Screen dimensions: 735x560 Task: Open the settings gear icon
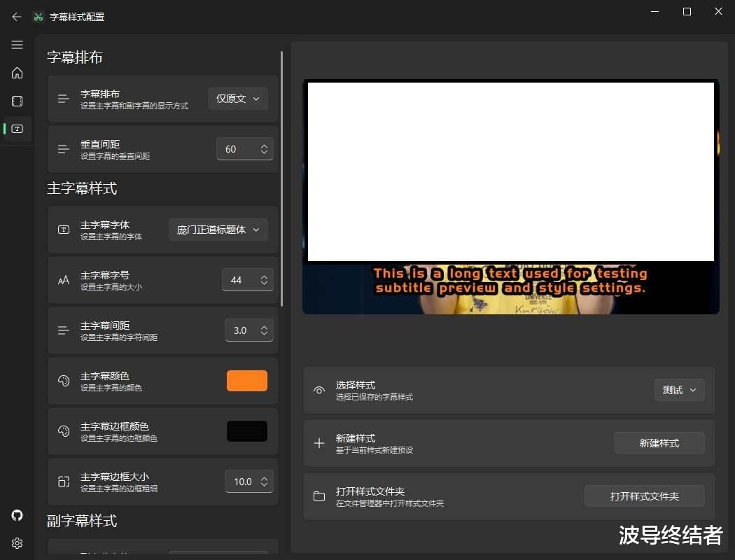[17, 543]
